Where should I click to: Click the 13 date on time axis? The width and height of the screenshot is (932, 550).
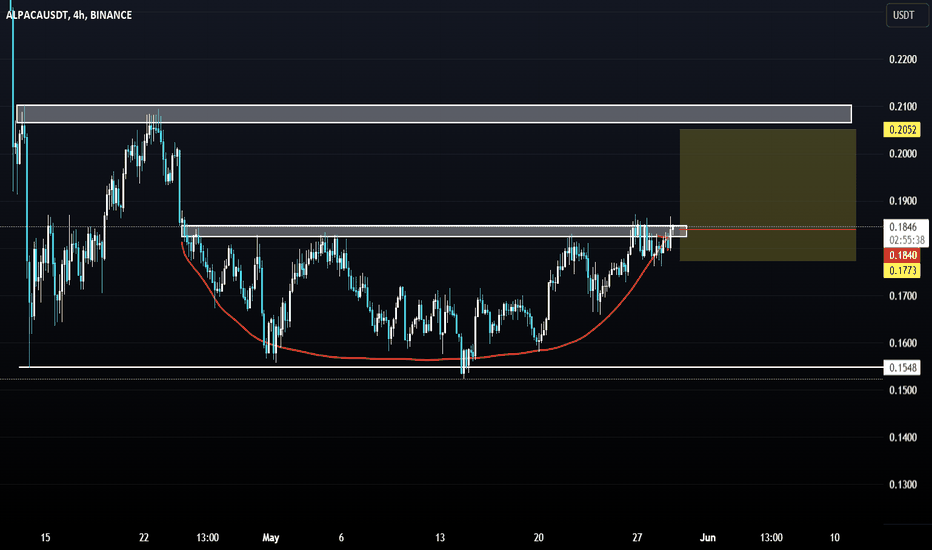tap(440, 538)
